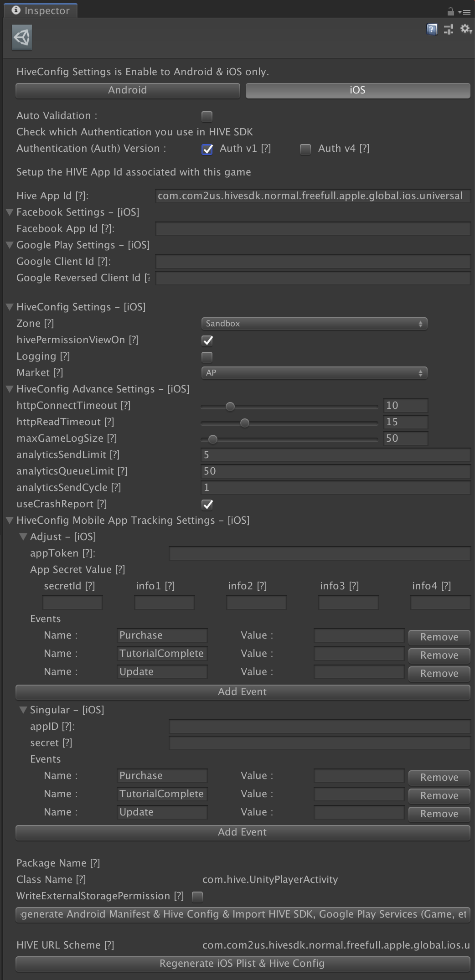Screen dimensions: 475x980
Task: Click Regenerate iOS Plist & Hive Config
Action: [x=243, y=964]
